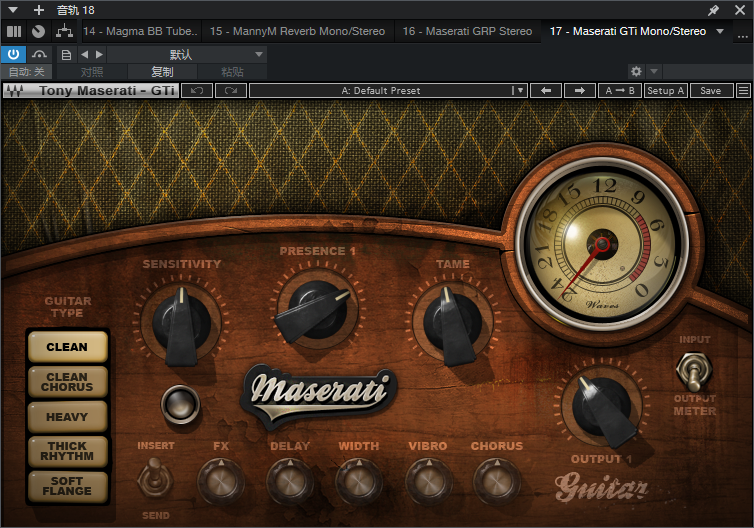The image size is (754, 528).
Task: Click the round VU meter gauge
Action: coord(602,244)
